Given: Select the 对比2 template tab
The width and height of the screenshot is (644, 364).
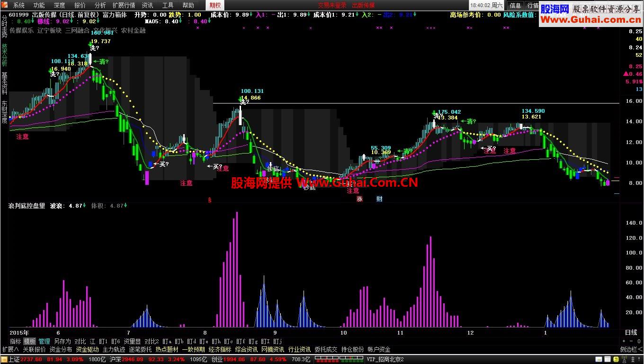Looking at the screenshot, I should pyautogui.click(x=152, y=341).
